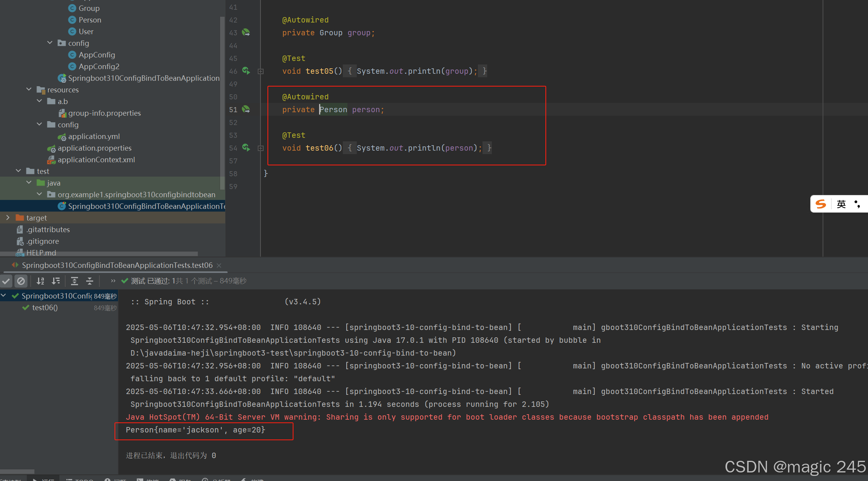Screen dimensions: 868x481
Task: Switch Sogou input method language mode
Action: 841,204
